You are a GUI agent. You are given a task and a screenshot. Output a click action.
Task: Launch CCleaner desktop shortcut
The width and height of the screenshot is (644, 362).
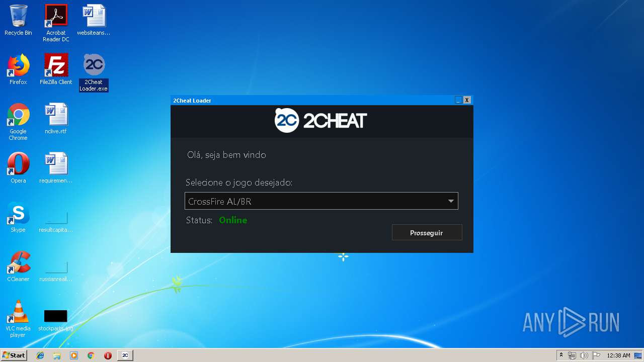[x=18, y=266]
